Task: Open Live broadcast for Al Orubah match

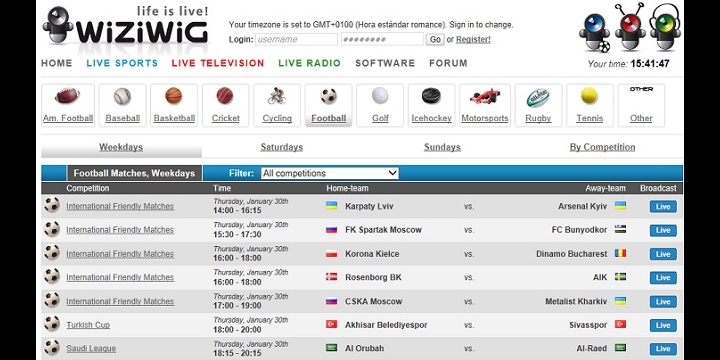Action: pyautogui.click(x=663, y=349)
